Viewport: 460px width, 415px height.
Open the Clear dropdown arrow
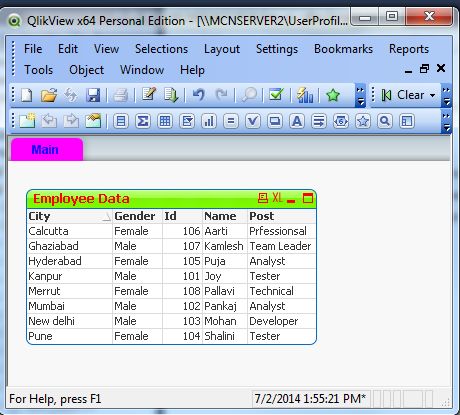point(433,95)
